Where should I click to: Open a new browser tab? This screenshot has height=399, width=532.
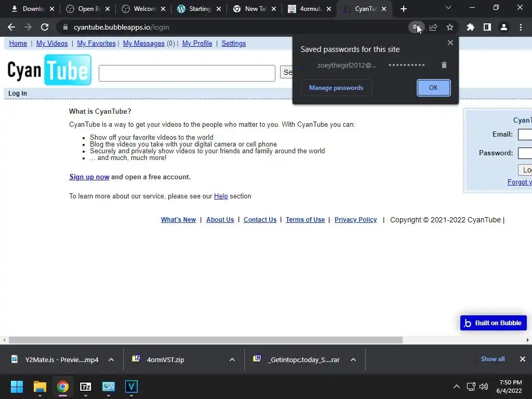tap(403, 9)
